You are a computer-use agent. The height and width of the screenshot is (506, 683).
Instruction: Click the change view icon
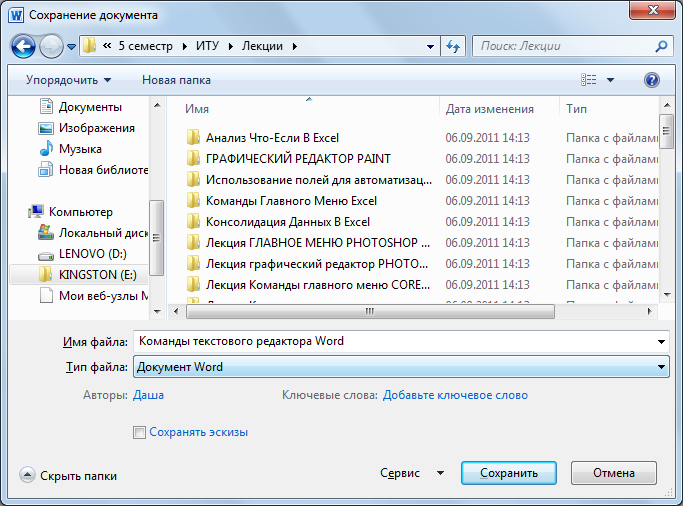tap(588, 80)
